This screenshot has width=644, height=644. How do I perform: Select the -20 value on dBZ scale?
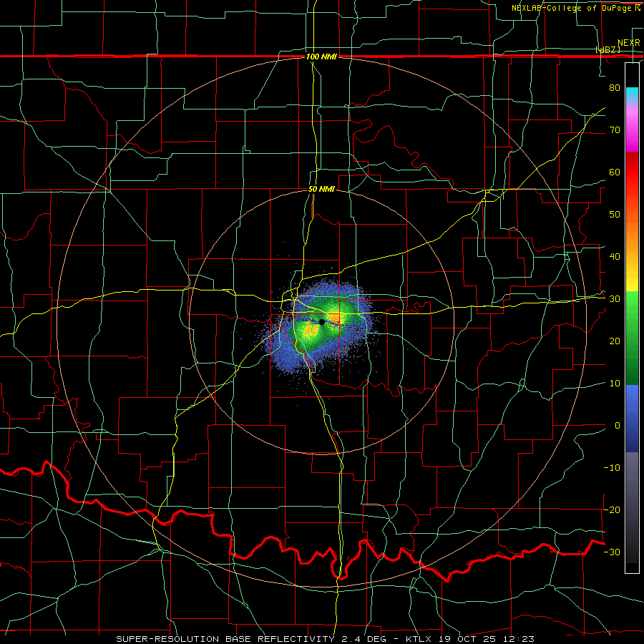[612, 510]
